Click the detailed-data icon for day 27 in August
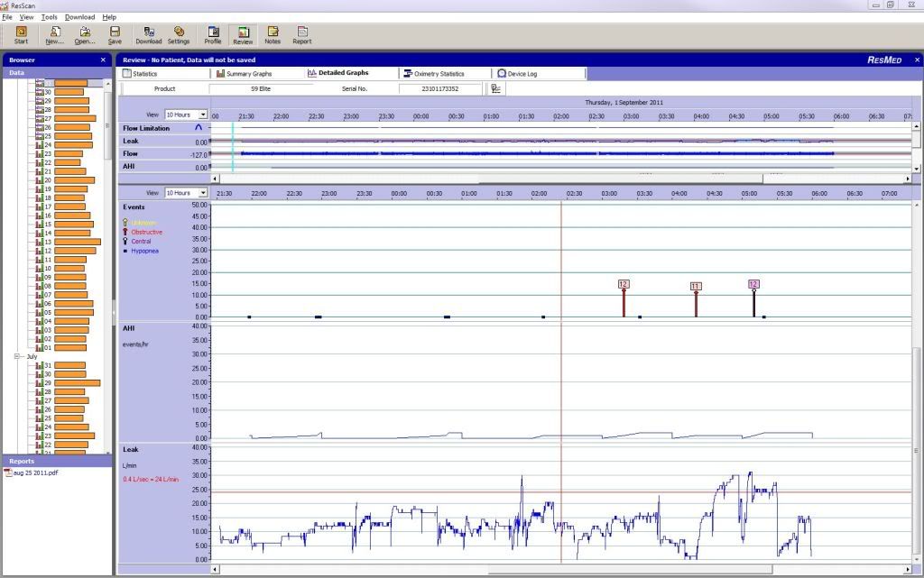This screenshot has width=924, height=578. tap(40, 118)
